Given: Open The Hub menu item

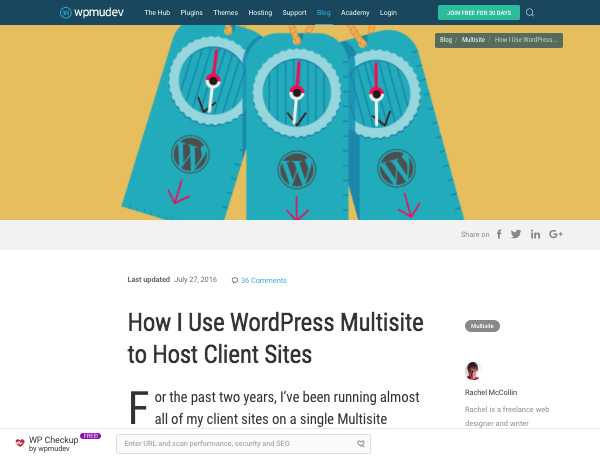Looking at the screenshot, I should tap(157, 13).
